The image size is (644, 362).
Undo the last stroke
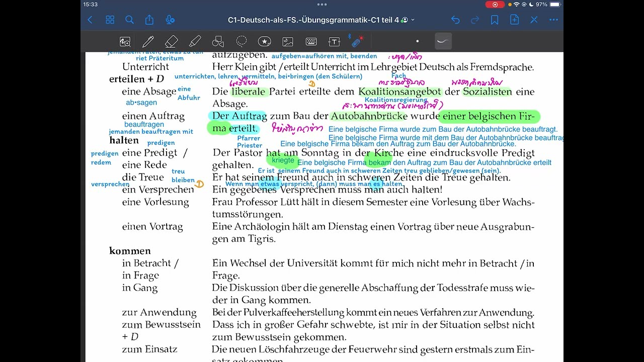(455, 20)
